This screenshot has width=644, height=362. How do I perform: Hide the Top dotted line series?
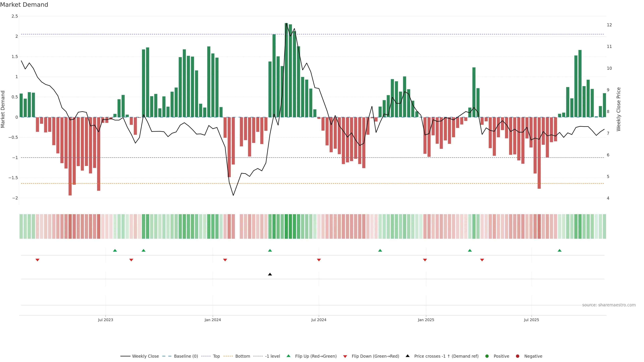[216, 356]
